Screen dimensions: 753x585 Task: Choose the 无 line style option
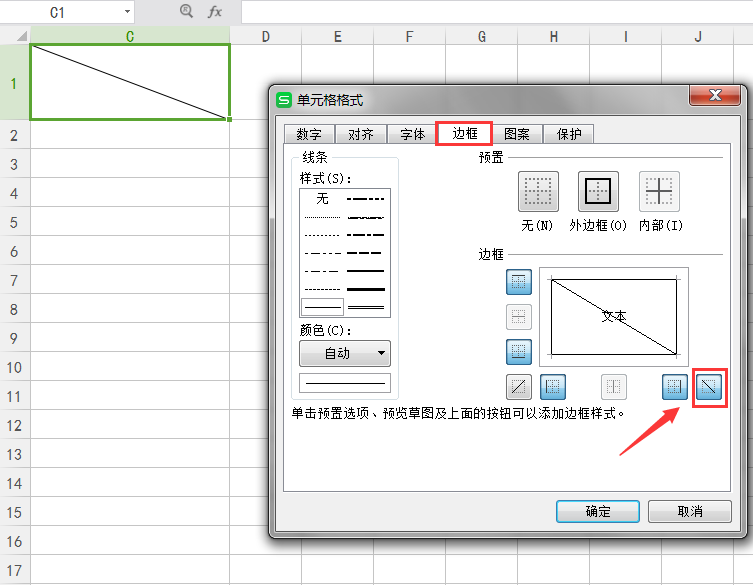point(322,199)
